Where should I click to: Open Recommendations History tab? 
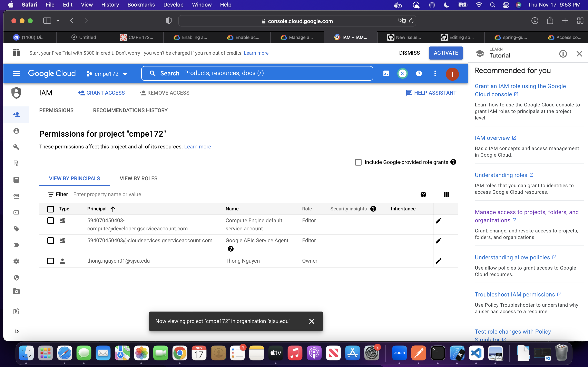click(x=130, y=110)
